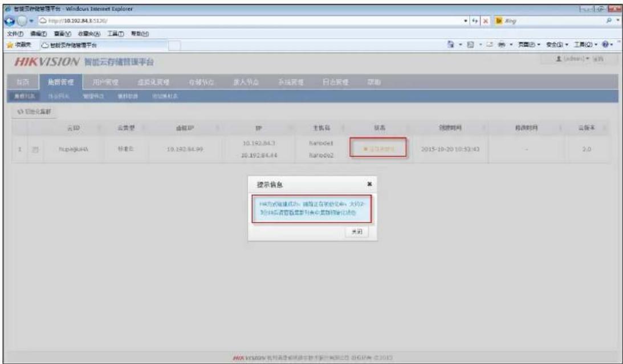Click the orange status indicator in row 1
Image resolution: width=623 pixels, height=364 pixels.
[378, 149]
